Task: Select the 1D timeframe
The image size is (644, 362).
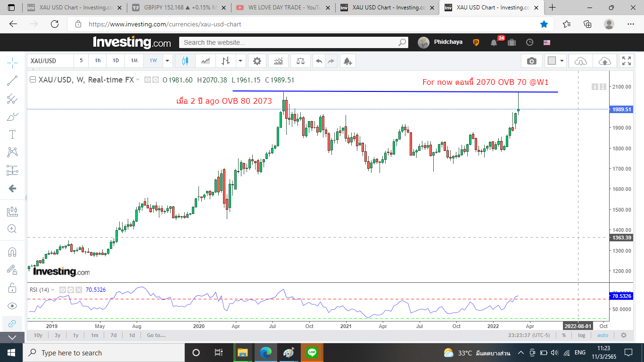Action: 116,61
